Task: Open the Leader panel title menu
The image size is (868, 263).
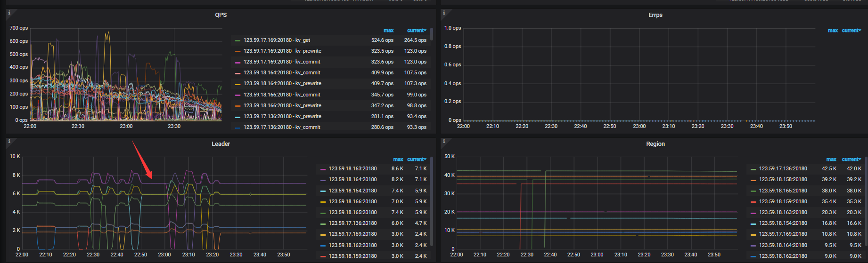Action: coord(221,144)
